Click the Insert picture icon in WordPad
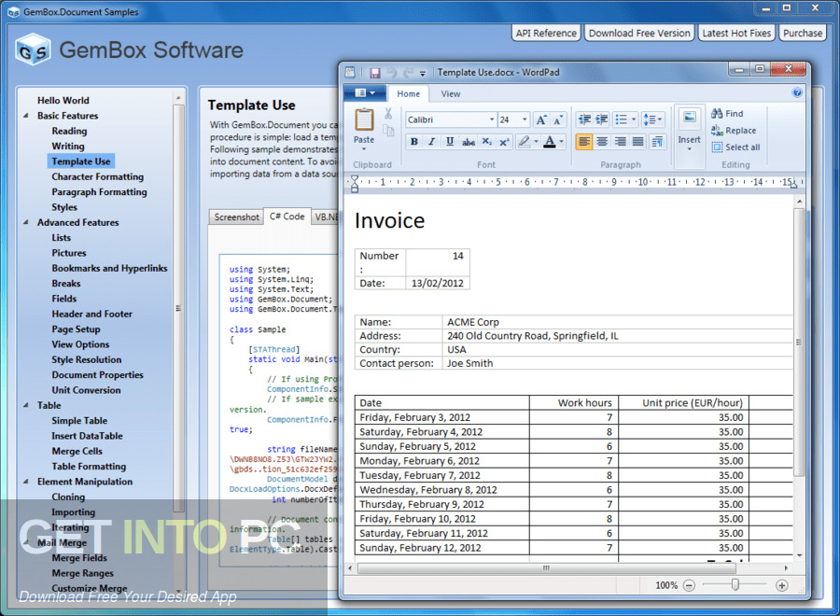The image size is (840, 616). pos(689,118)
